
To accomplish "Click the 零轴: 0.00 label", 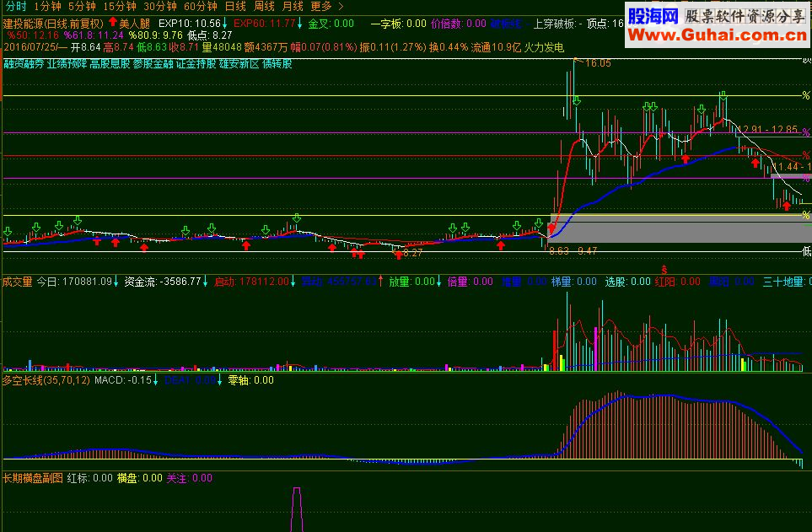I will 251,380.
